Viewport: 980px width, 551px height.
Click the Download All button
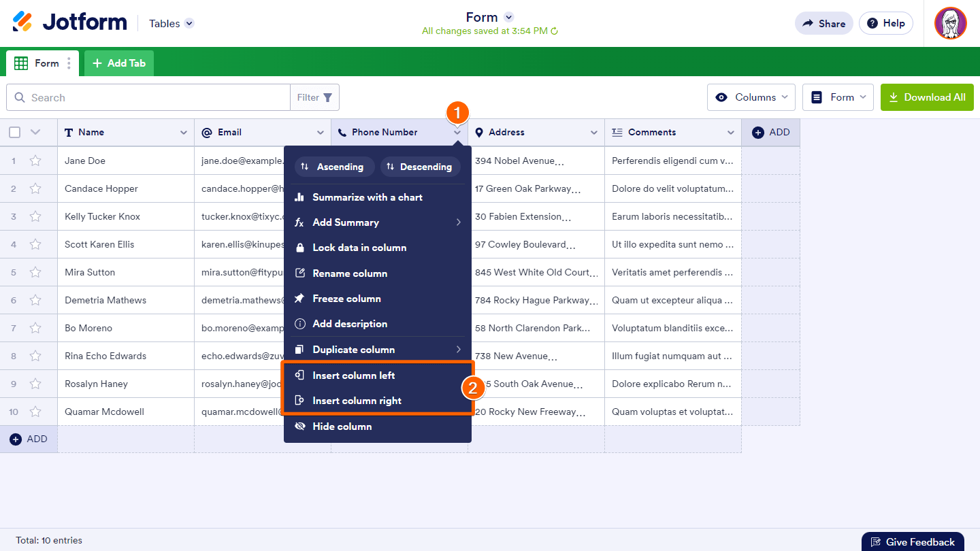[x=927, y=97]
